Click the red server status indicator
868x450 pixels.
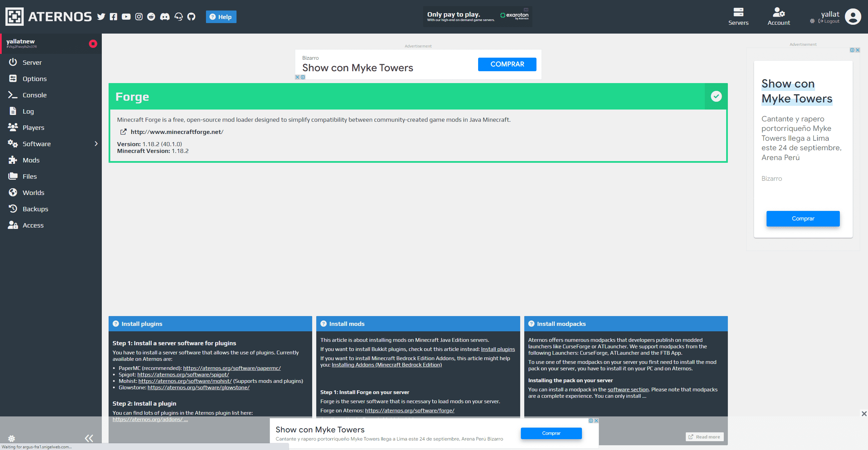(x=93, y=44)
